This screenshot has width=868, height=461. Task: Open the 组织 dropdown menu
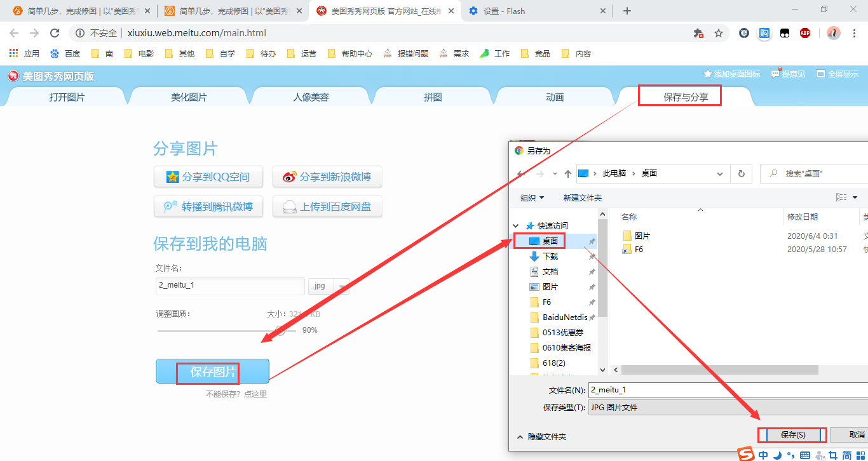coord(532,198)
